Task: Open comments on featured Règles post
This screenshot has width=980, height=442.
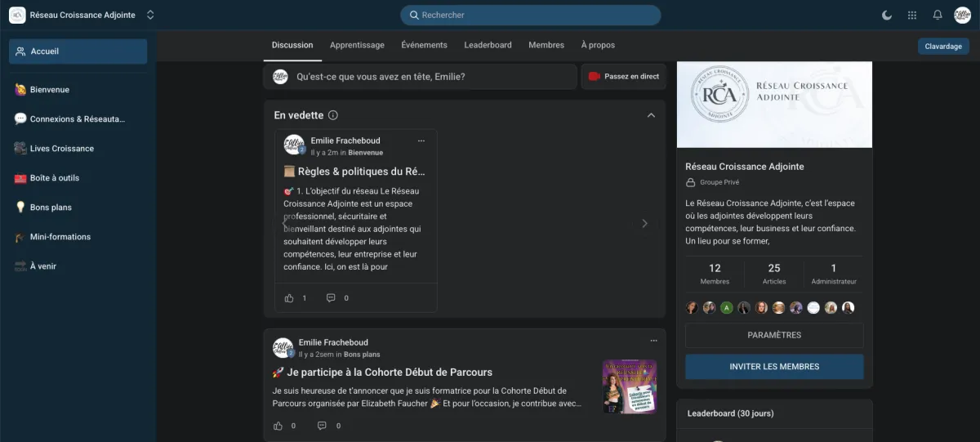Action: 331,298
